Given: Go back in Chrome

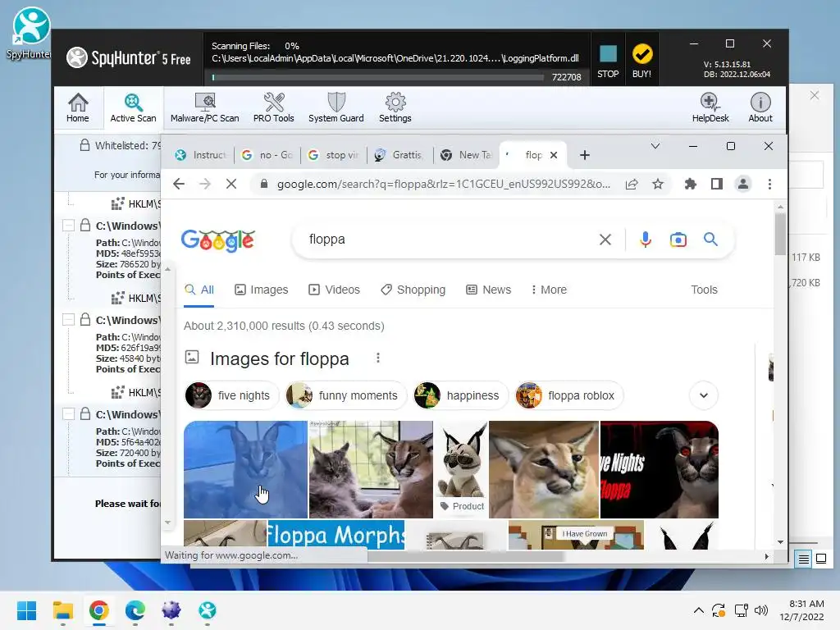Looking at the screenshot, I should click(179, 185).
